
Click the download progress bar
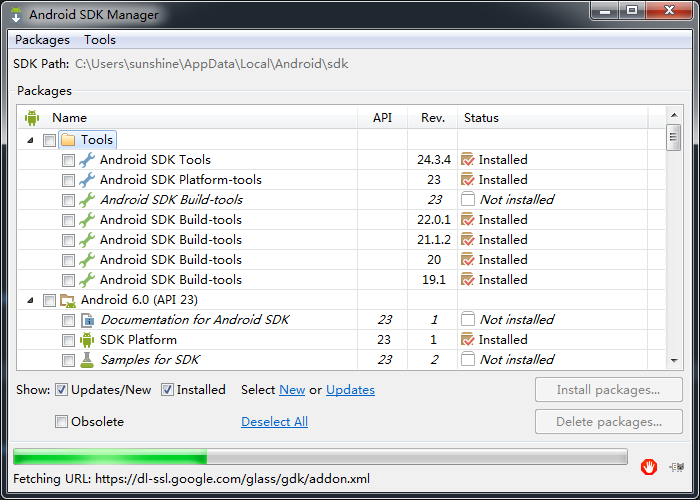[x=320, y=457]
